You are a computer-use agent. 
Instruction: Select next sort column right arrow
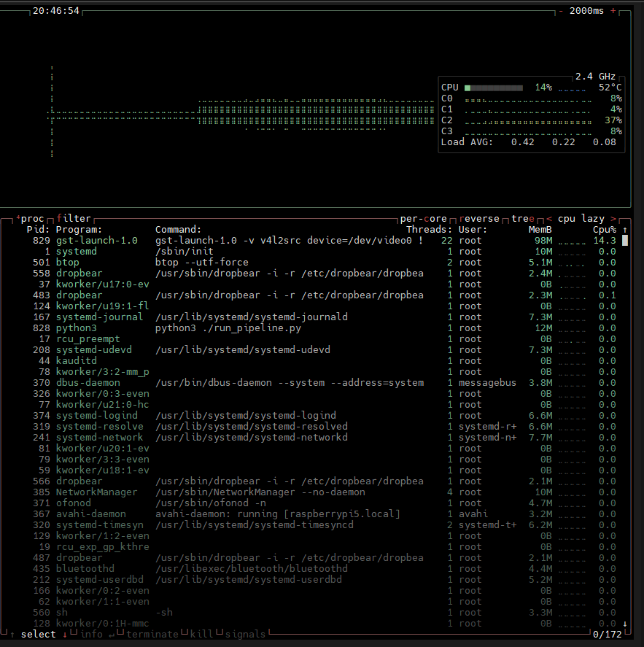point(613,219)
